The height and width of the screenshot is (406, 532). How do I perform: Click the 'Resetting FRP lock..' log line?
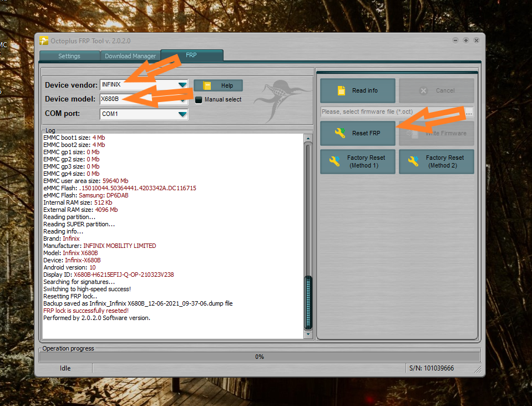[x=70, y=296]
